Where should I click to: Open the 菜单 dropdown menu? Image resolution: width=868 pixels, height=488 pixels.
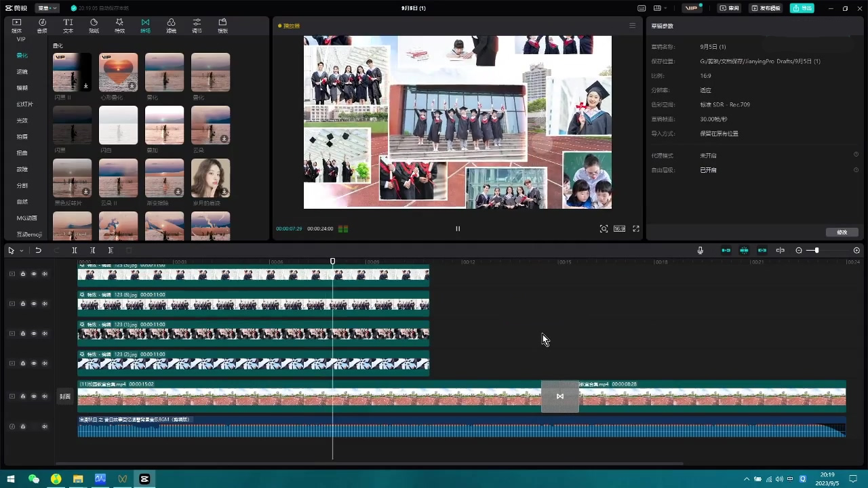coord(47,8)
